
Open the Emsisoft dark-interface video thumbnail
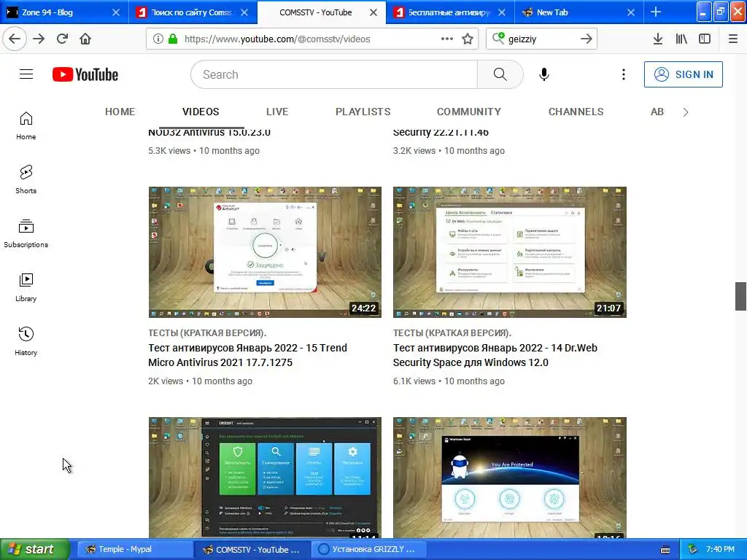click(265, 478)
